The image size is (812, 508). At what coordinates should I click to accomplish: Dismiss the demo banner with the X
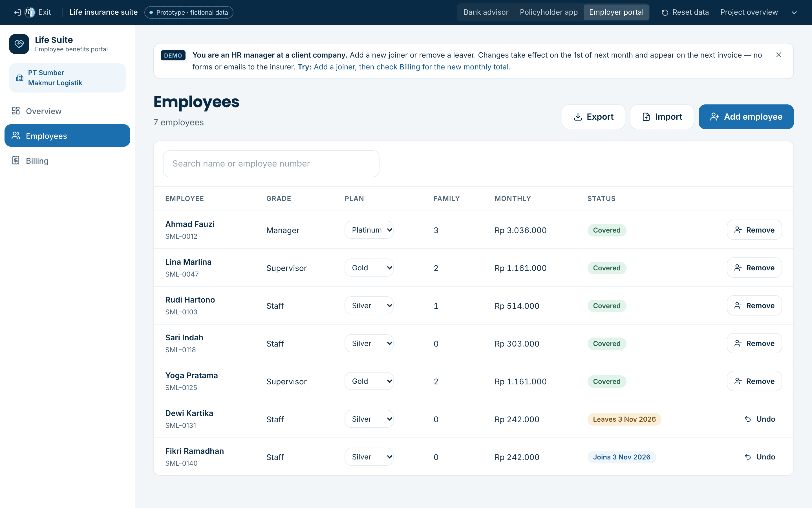[x=779, y=55]
